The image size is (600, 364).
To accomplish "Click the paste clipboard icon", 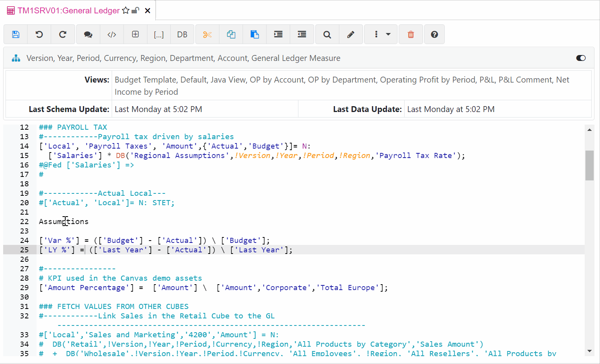I will click(255, 35).
